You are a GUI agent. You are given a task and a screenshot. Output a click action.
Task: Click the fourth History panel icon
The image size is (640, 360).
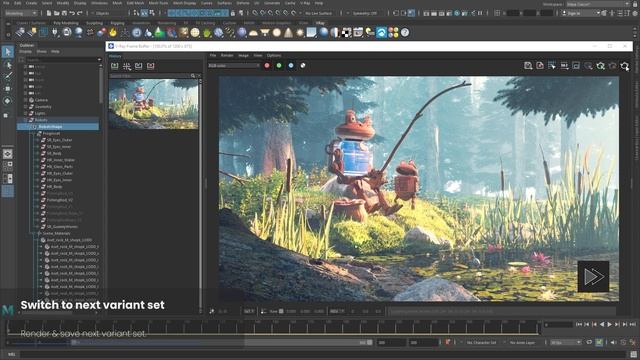(x=151, y=66)
